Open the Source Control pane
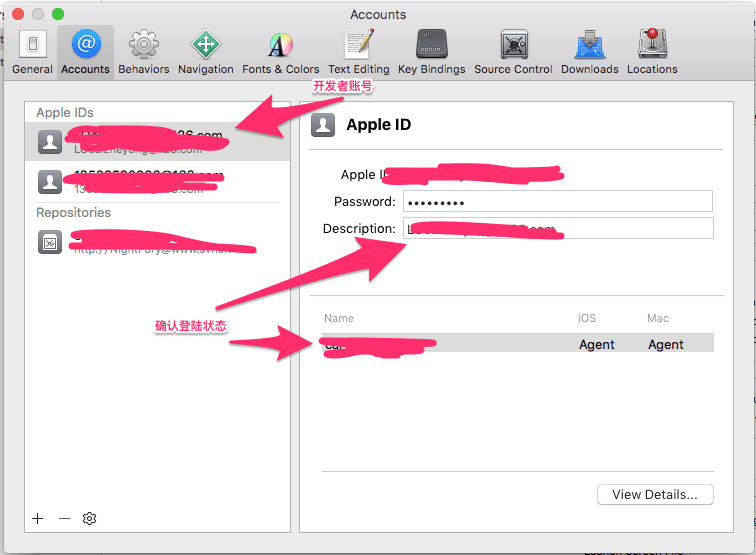756x555 pixels. pyautogui.click(x=513, y=52)
